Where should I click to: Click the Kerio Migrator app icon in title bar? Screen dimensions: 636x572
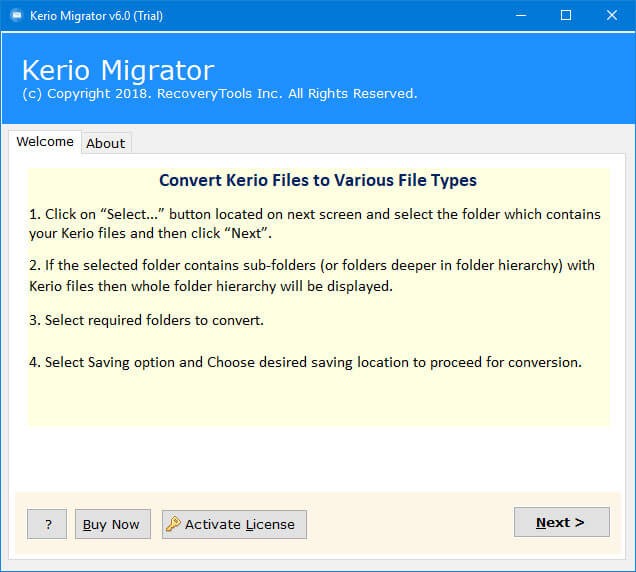(x=17, y=15)
